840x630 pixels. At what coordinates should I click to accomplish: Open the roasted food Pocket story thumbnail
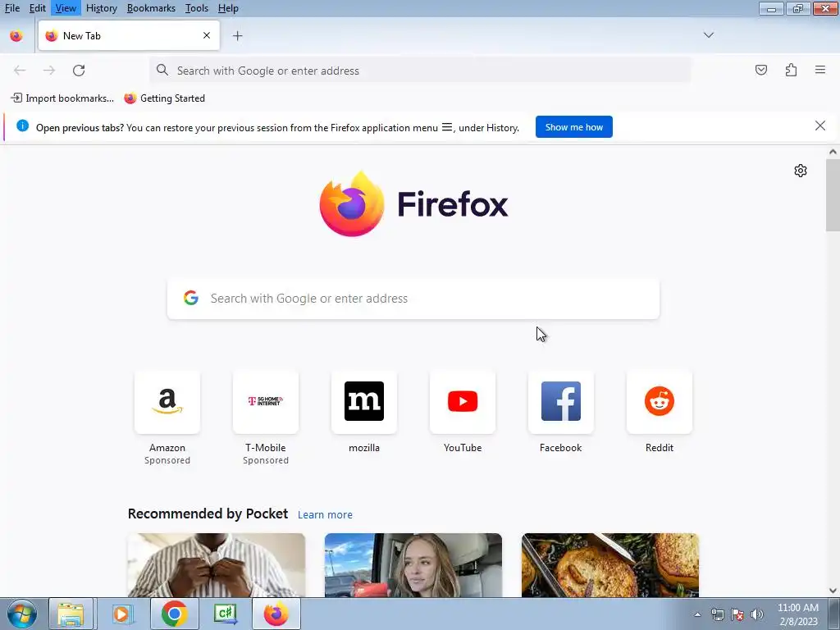[x=610, y=565]
